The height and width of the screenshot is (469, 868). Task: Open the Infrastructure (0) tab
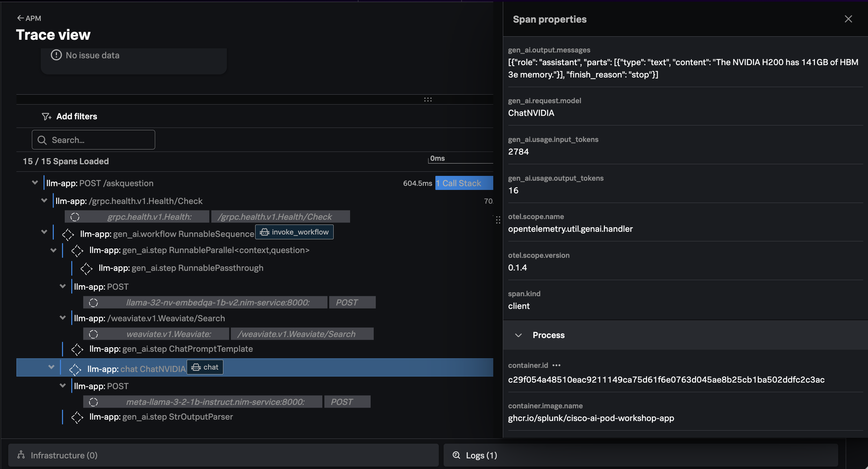coord(64,455)
